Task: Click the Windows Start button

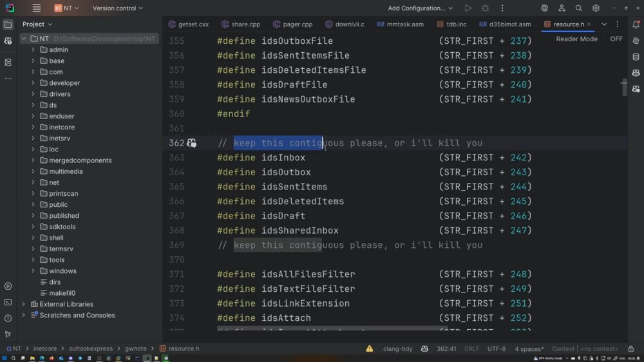Action: coord(4,358)
